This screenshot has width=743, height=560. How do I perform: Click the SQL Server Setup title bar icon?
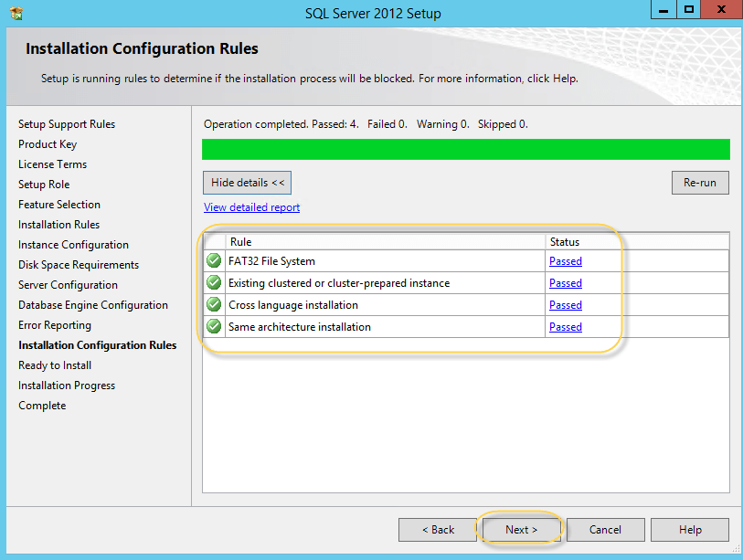(16, 14)
